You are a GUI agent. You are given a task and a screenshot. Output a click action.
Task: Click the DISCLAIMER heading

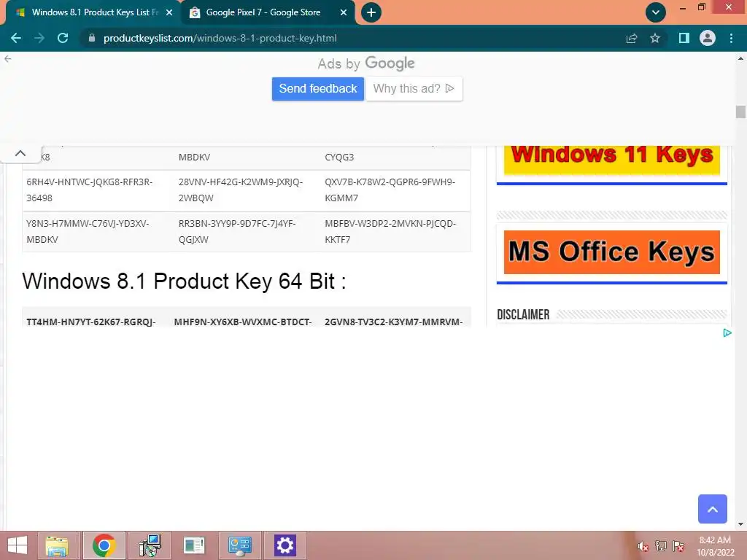(x=523, y=315)
